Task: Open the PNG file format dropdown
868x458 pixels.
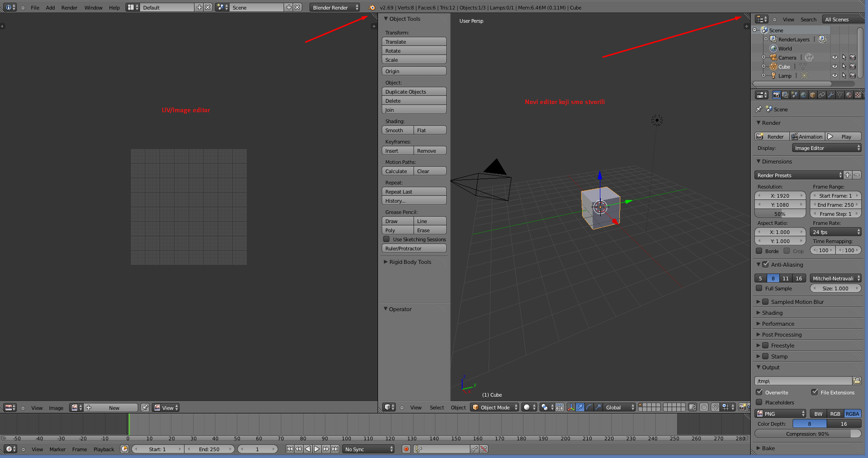Action: pos(780,413)
